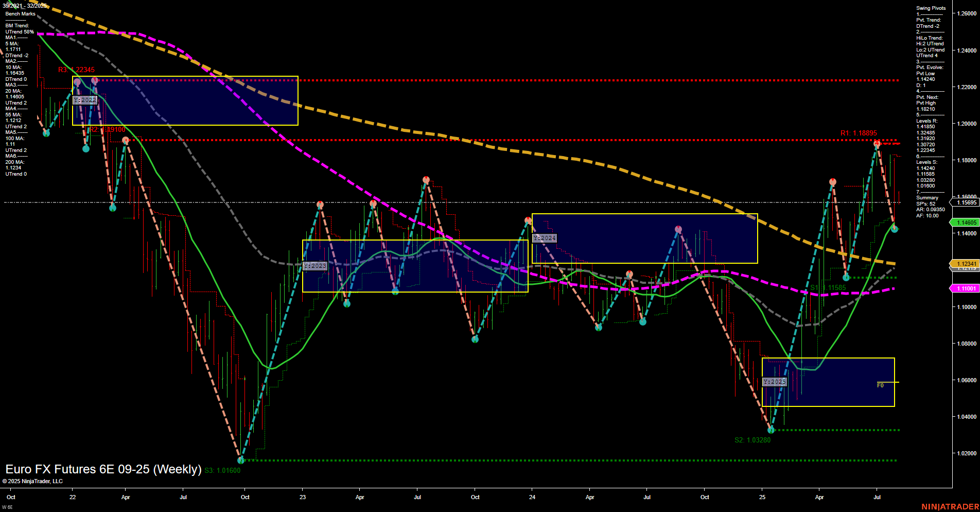Select the red pivot dot near R1: 1.18895

[876, 144]
